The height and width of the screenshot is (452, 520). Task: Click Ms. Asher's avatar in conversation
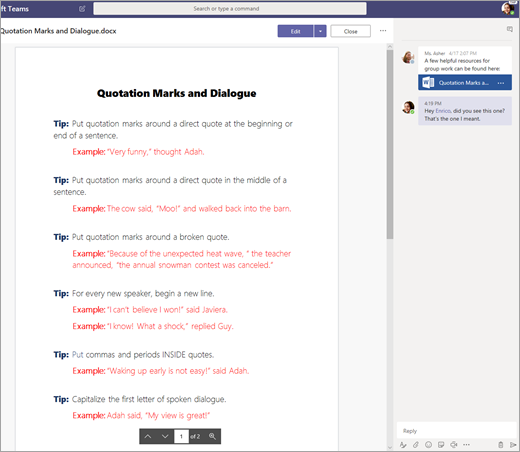point(408,57)
